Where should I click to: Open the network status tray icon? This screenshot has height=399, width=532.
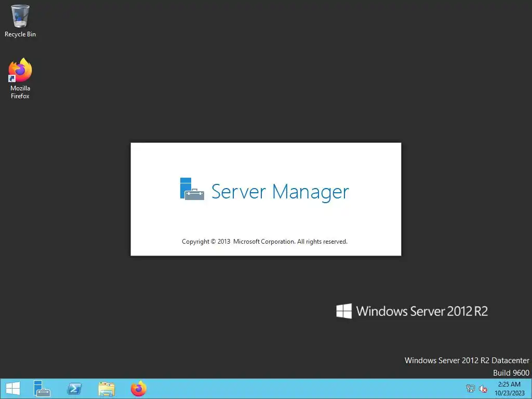(x=471, y=389)
